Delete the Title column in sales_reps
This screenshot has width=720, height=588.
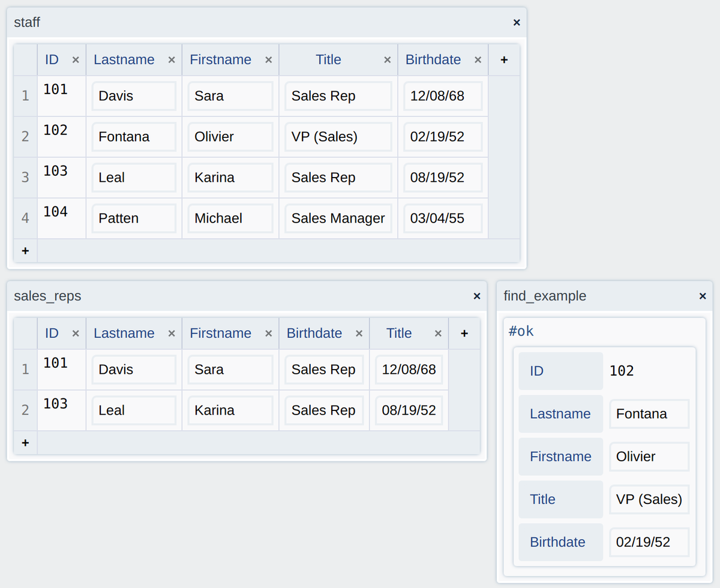click(x=438, y=333)
